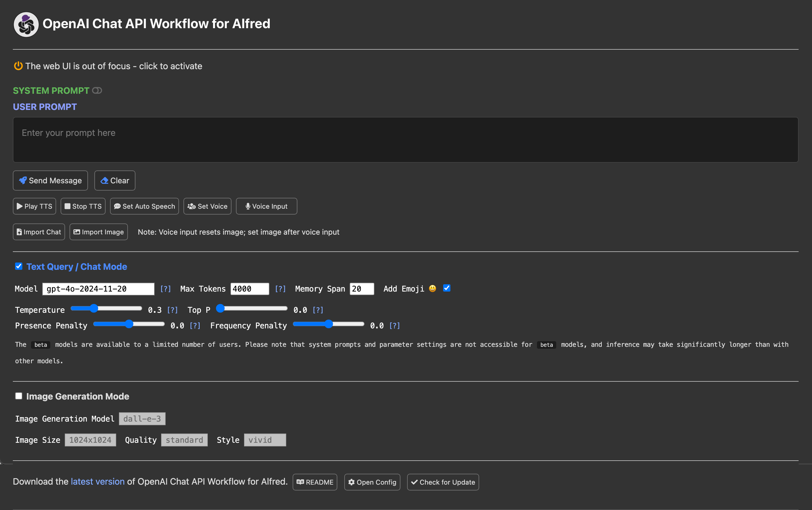This screenshot has height=510, width=812.
Task: Send the message with Send Message button
Action: click(50, 181)
